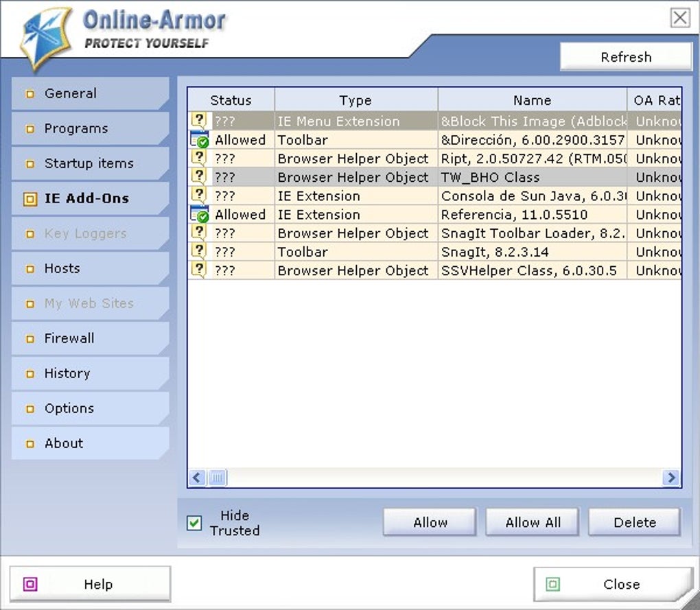Uncheck the Hide Trusted checkbox
The width and height of the screenshot is (700, 610).
tap(194, 523)
